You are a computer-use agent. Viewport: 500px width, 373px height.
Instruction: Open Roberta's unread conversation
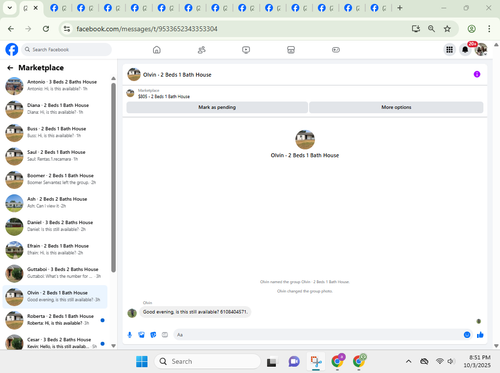[x=55, y=320]
